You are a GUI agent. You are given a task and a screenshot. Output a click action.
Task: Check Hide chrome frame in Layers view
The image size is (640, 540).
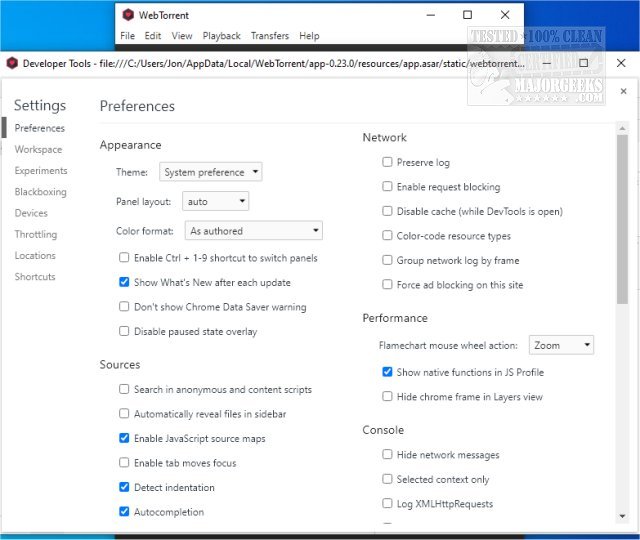(x=387, y=396)
